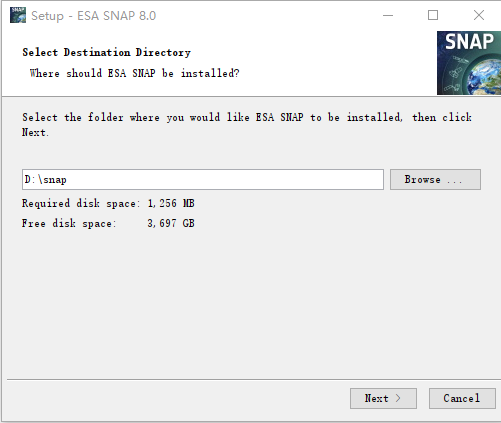Click the "Required disk space:" label
The height and width of the screenshot is (423, 501).
(81, 203)
